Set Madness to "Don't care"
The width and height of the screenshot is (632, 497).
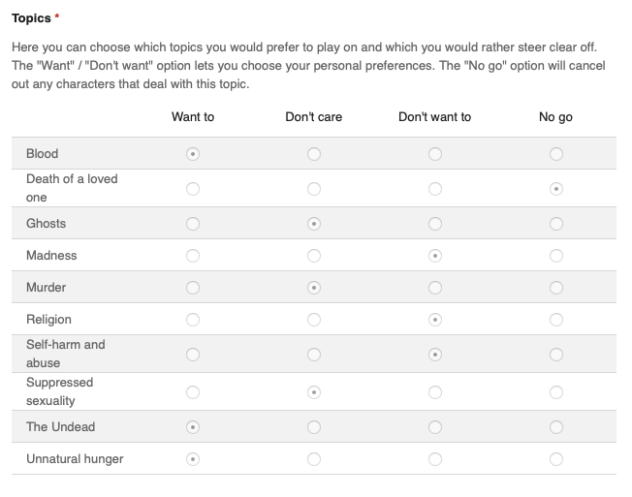314,255
